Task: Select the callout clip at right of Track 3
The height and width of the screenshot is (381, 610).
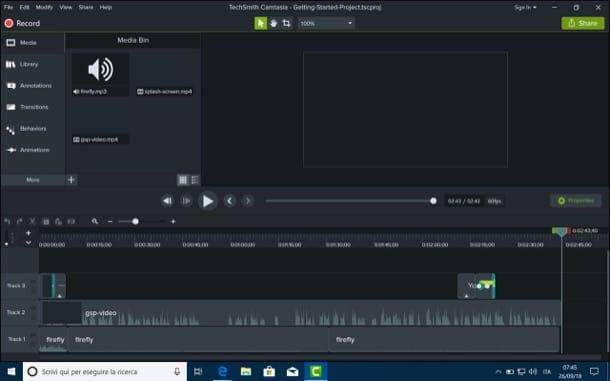Action: (x=476, y=286)
